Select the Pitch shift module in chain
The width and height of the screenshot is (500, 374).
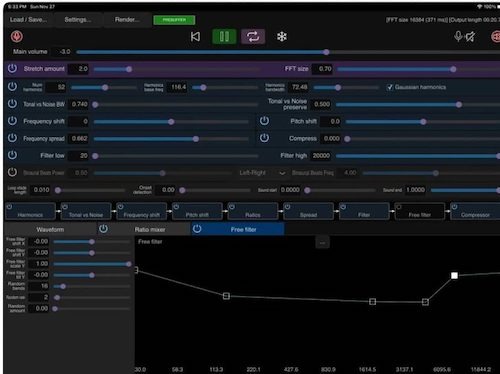coord(197,211)
